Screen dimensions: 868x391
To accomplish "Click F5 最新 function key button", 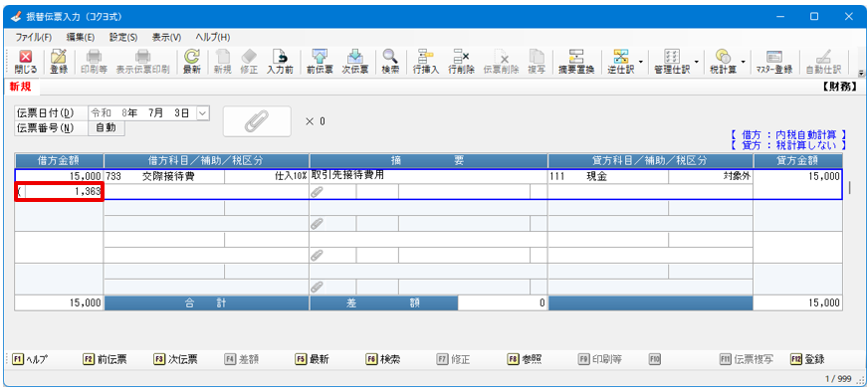I will coord(313,359).
